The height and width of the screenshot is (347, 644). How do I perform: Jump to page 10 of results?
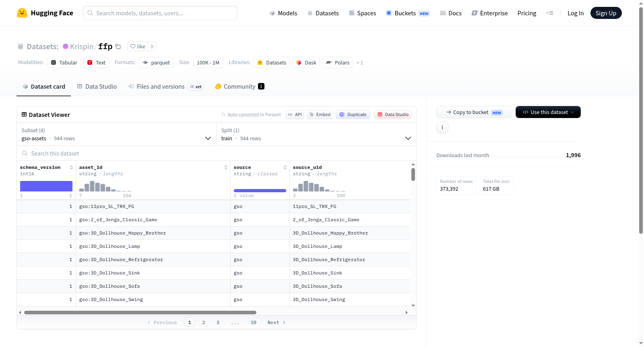254,322
